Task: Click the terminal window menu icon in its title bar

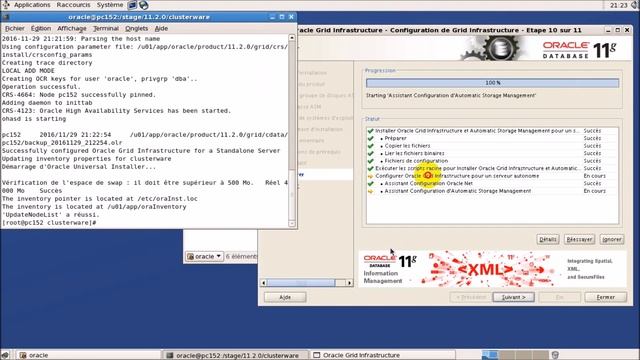Action: click(x=5, y=17)
